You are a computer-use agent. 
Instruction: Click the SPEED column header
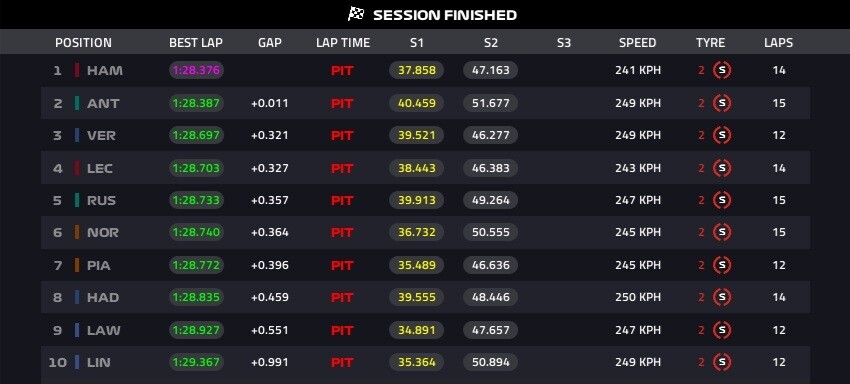click(x=638, y=43)
